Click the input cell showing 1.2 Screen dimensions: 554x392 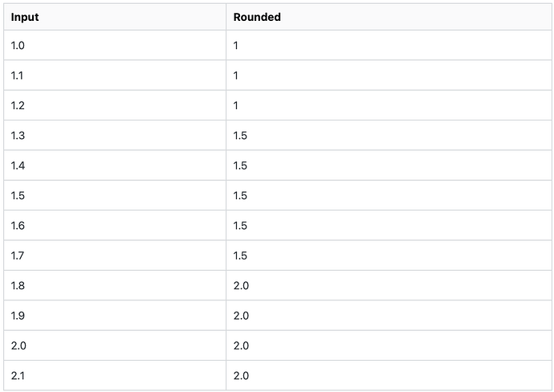18,105
